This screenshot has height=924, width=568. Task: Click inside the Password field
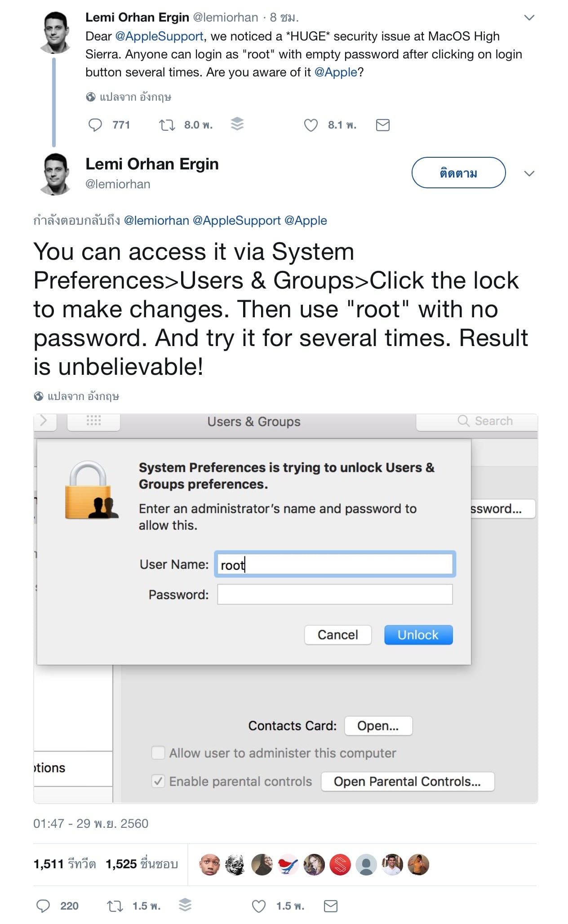(334, 594)
